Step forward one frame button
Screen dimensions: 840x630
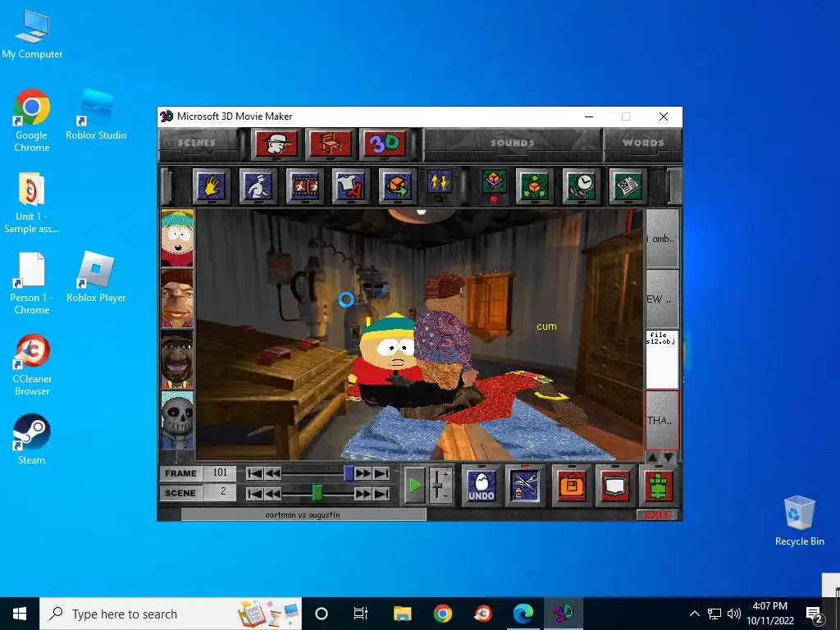pyautogui.click(x=363, y=473)
